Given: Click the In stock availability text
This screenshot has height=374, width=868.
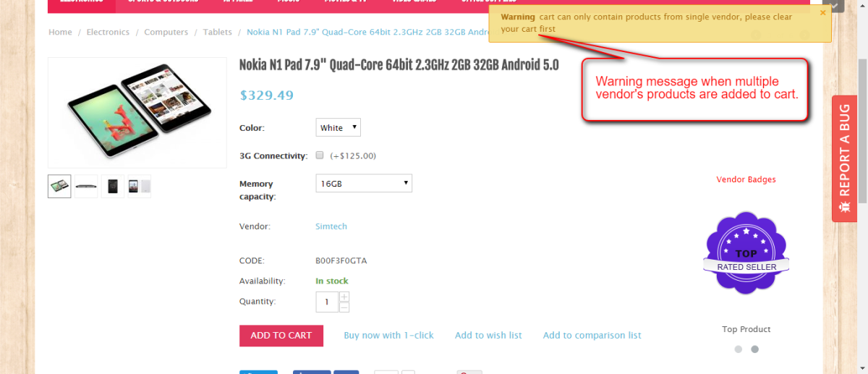Looking at the screenshot, I should [x=332, y=281].
